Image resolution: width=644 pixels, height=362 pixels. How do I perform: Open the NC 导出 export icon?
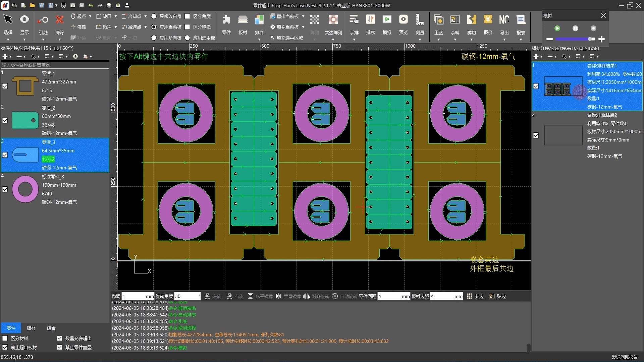point(504,20)
